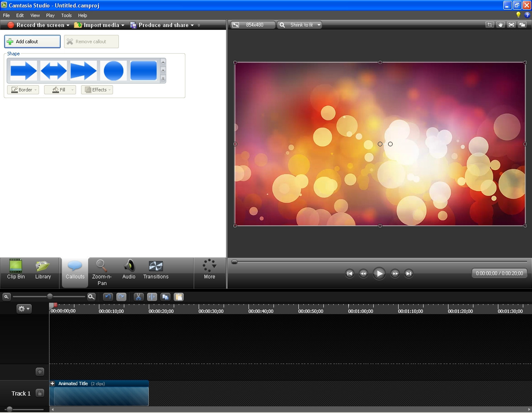
Task: Expand the Produce and share dropdown
Action: 192,25
